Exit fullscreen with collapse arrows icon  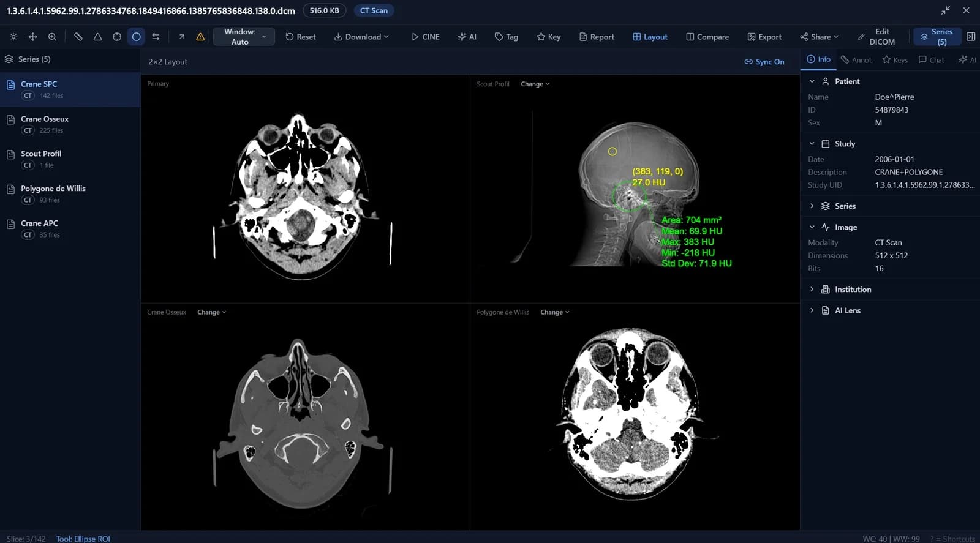tap(946, 10)
